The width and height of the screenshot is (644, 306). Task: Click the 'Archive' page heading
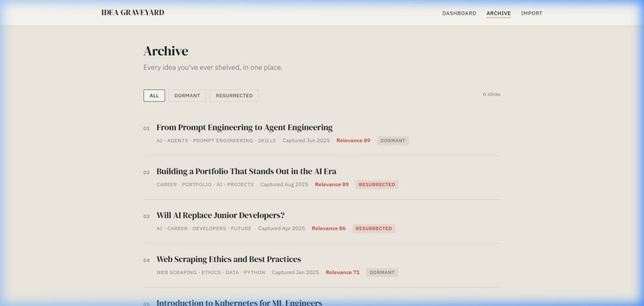166,51
